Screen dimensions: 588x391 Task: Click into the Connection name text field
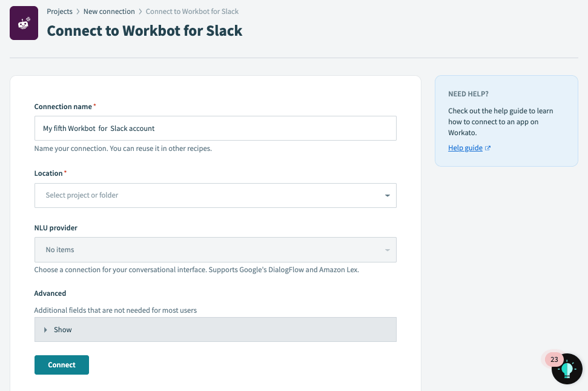215,129
